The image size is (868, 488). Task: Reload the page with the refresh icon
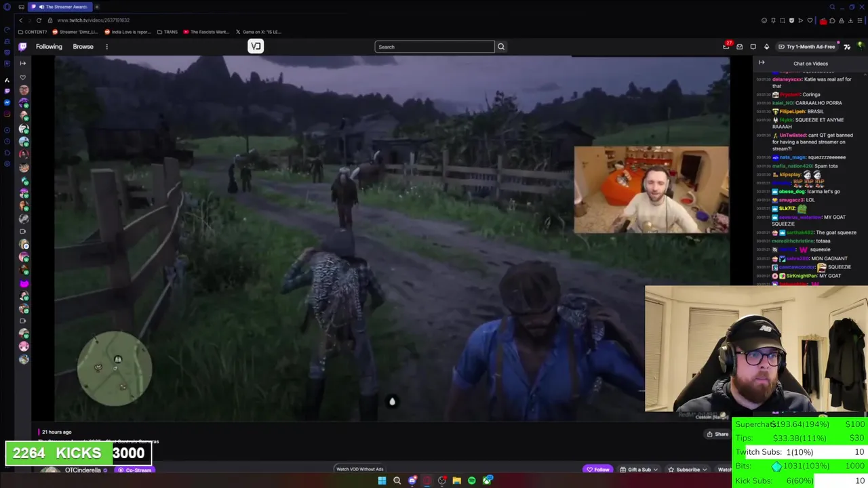[x=39, y=20]
